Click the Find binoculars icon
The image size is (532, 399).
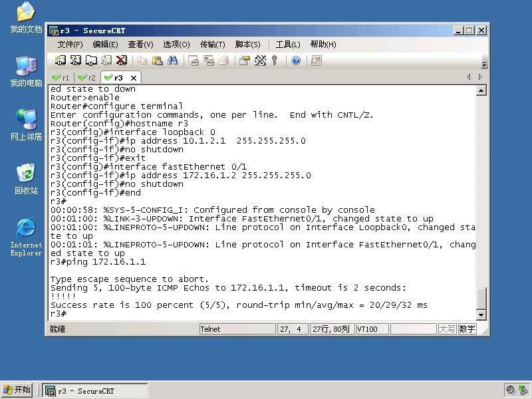[172, 61]
